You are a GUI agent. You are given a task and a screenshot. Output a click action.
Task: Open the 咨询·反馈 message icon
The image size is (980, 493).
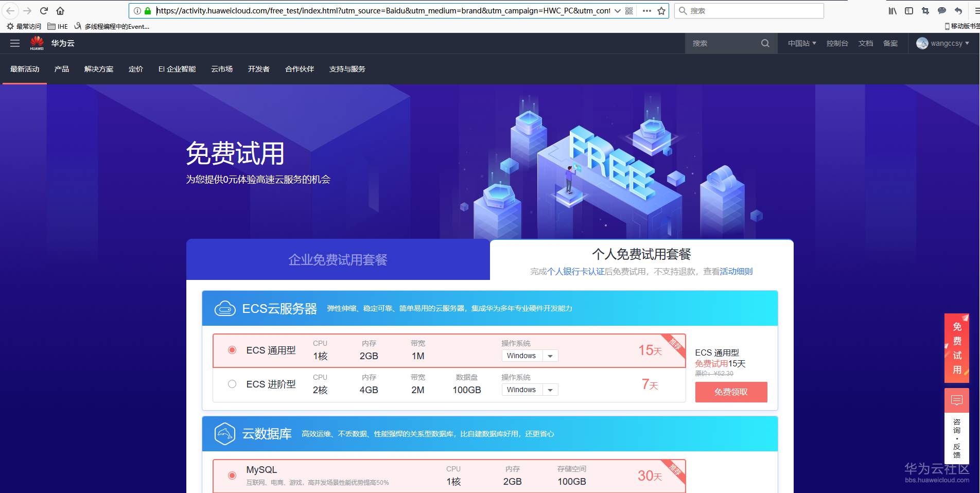[x=957, y=400]
